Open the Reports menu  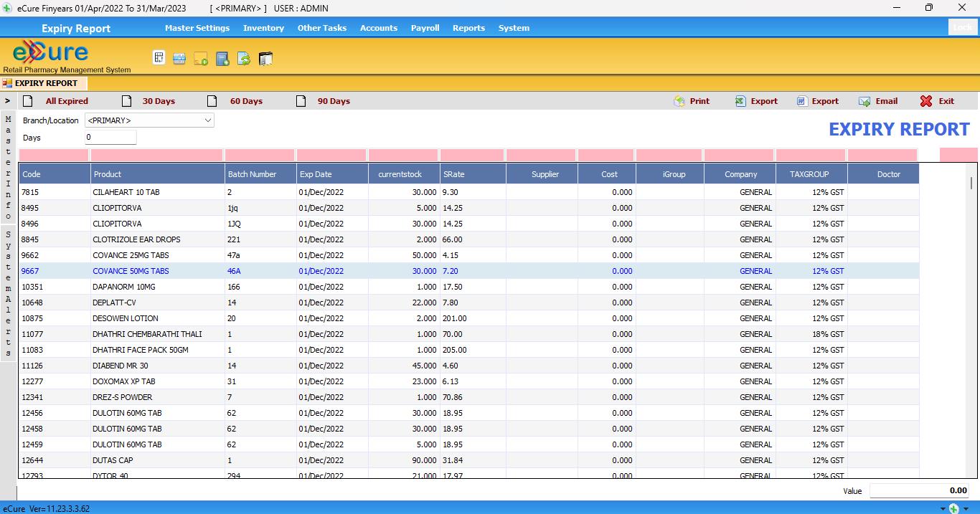coord(468,28)
